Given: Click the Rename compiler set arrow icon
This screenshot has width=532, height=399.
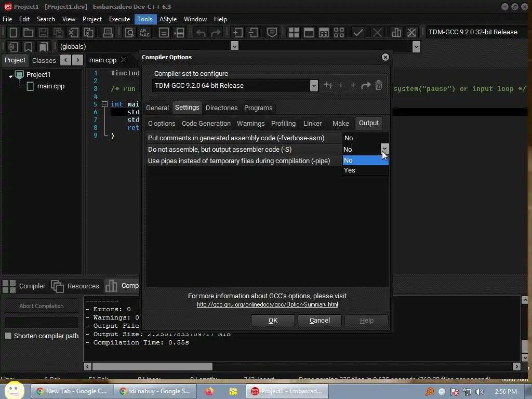Looking at the screenshot, I should [366, 85].
